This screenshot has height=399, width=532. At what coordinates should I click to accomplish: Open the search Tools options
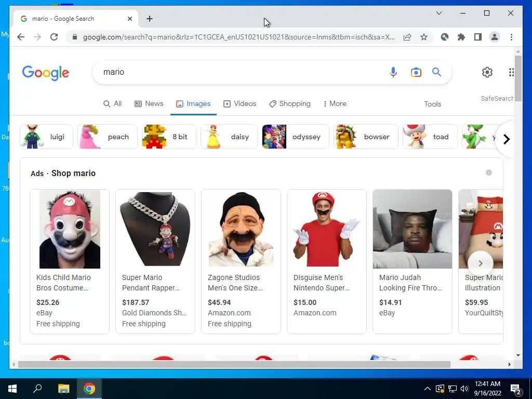432,104
